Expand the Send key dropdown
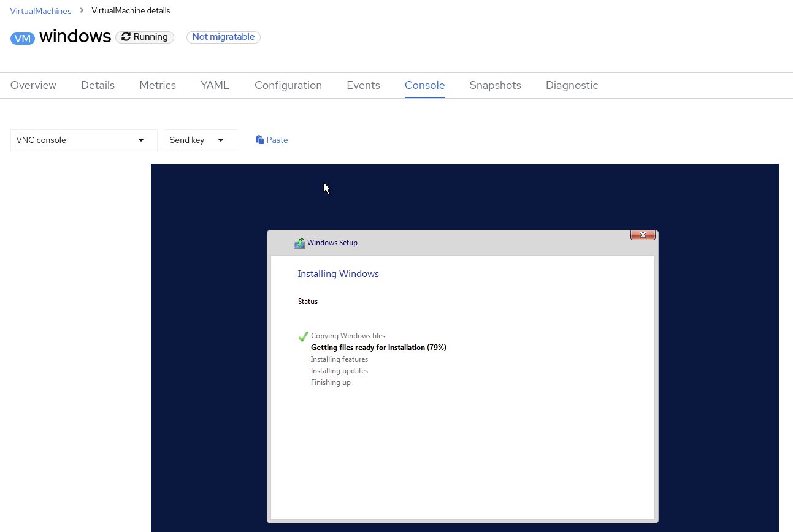This screenshot has height=532, width=793. click(200, 140)
